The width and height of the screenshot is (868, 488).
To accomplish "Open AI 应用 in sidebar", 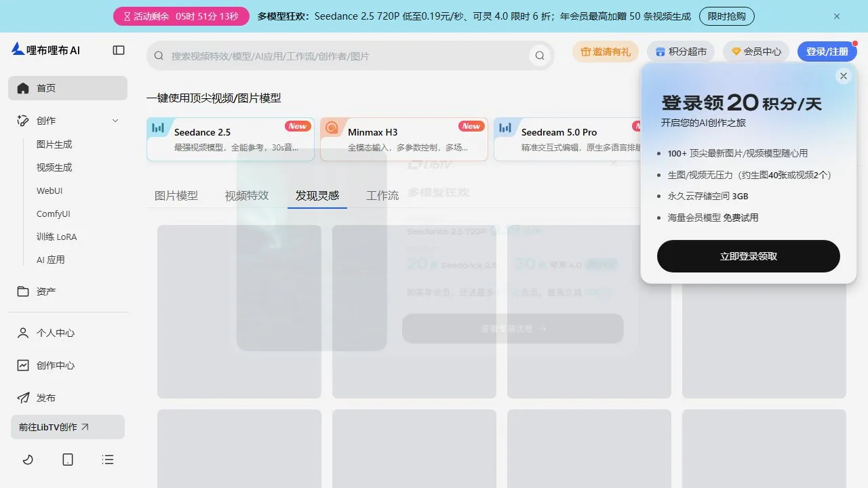I will 51,260.
